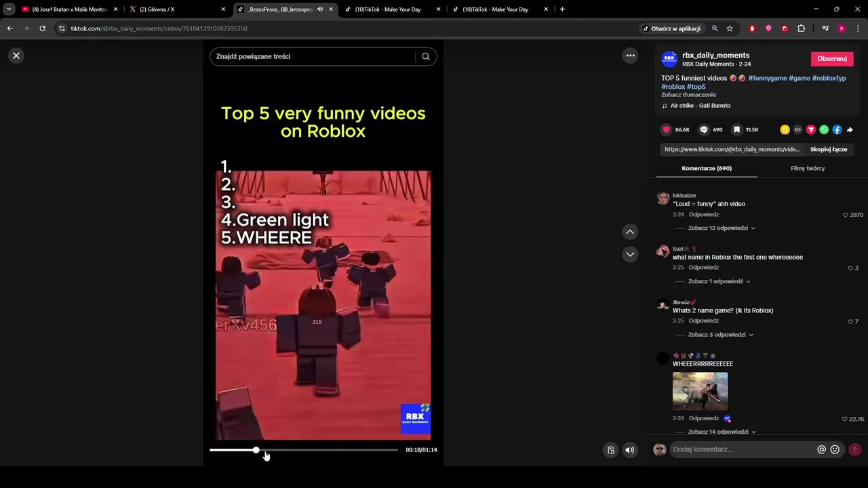Mute audio on the _BezosPesos_ tab
This screenshot has width=868, height=488.
pos(320,9)
